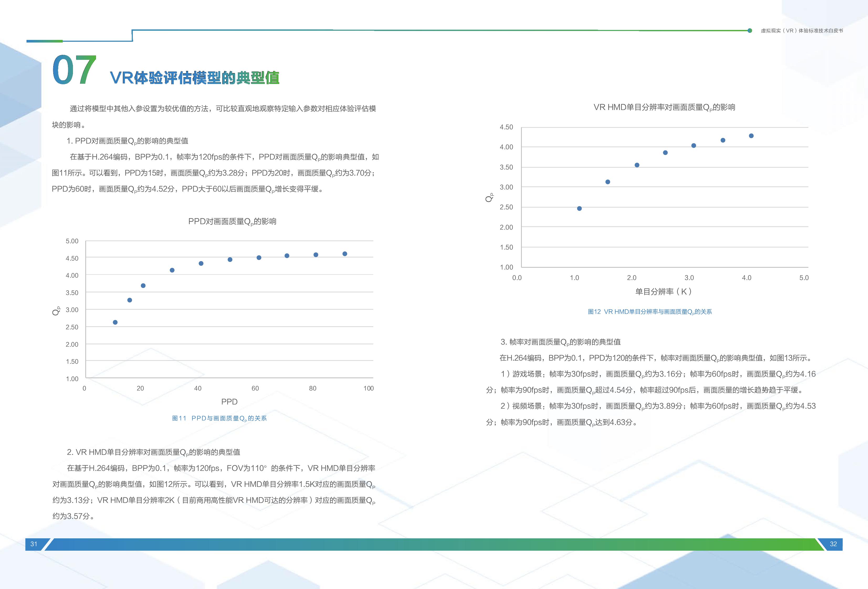
Task: Click the lowest data point in PPD chart
Action: (x=115, y=322)
